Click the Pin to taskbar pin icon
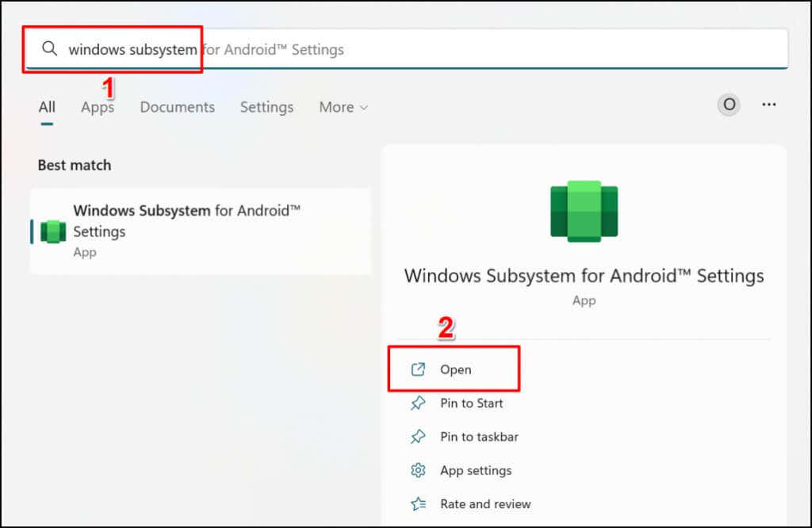This screenshot has width=812, height=528. pyautogui.click(x=418, y=436)
